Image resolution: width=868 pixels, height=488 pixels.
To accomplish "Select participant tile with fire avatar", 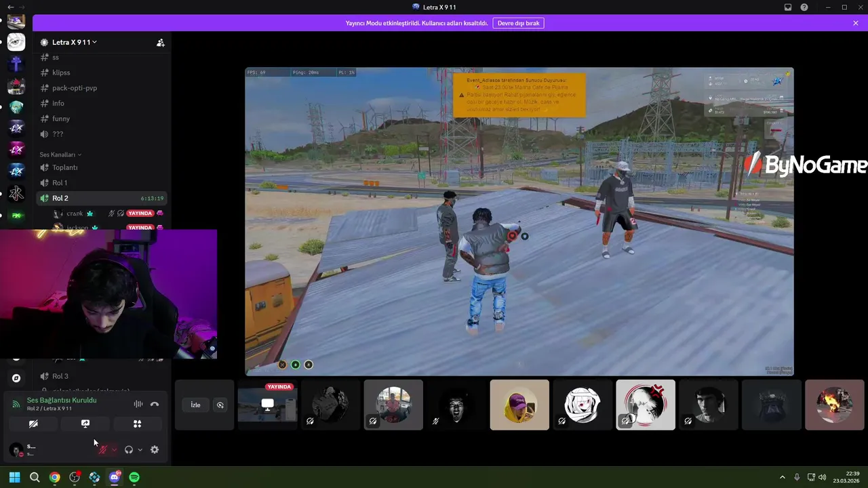I will (835, 405).
